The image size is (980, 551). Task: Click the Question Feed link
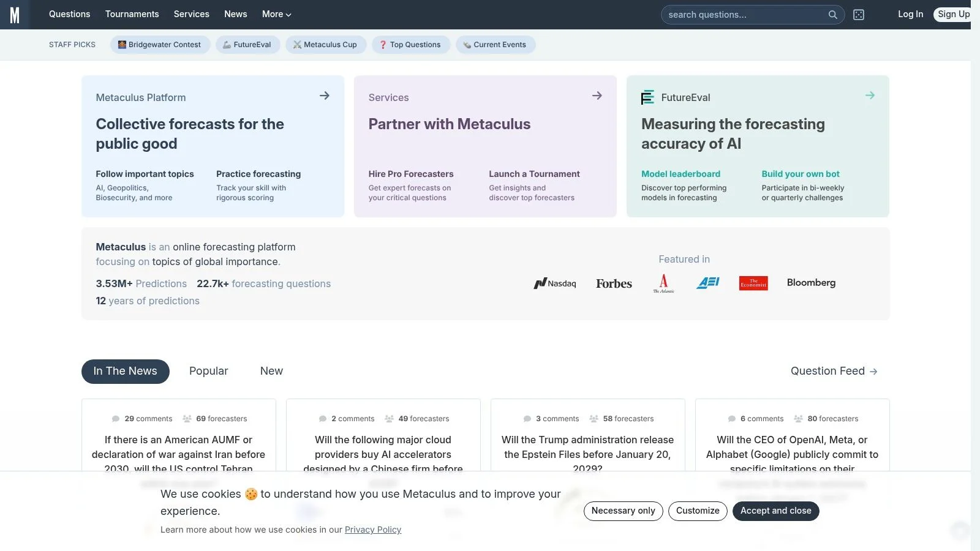coord(834,371)
